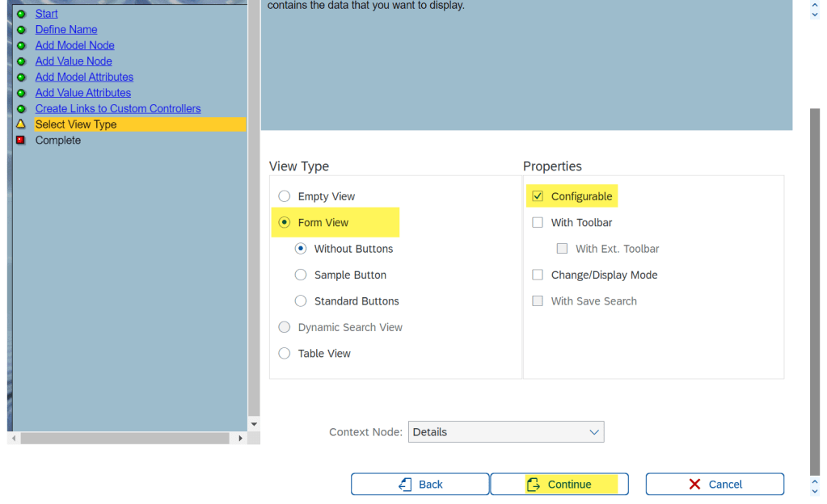The width and height of the screenshot is (827, 504).
Task: Click the green icon next to Create Links to Custom Controllers
Action: click(21, 109)
